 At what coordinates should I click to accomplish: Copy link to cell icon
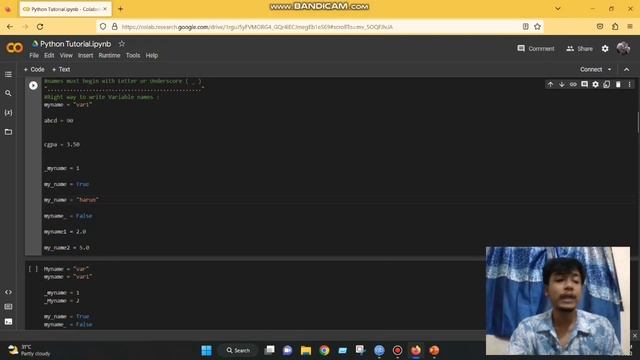(x=573, y=84)
